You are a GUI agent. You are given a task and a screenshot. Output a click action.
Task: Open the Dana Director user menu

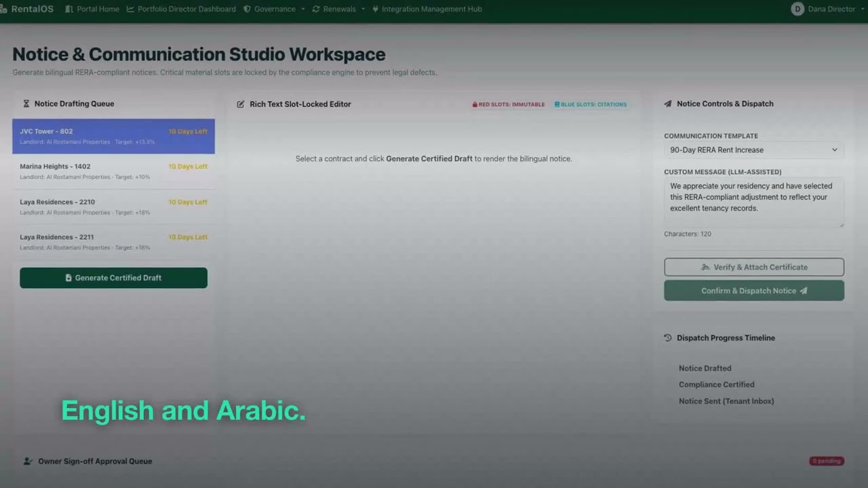(828, 9)
